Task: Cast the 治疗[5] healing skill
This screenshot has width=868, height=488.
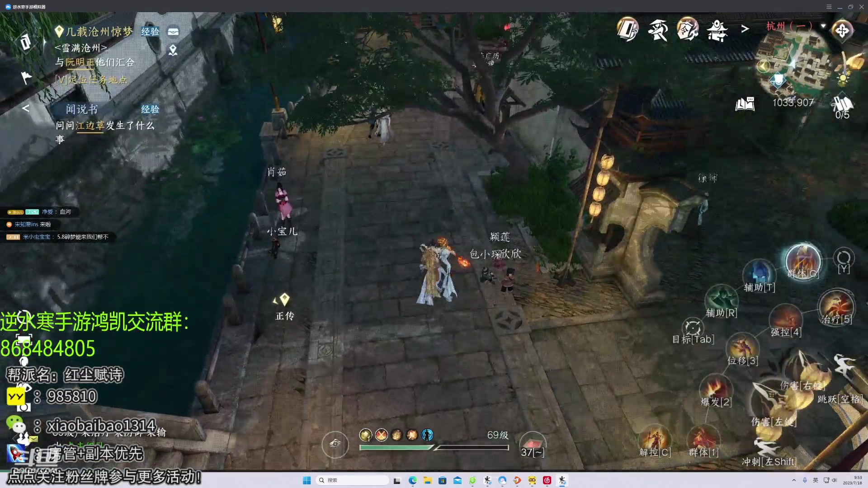Action: click(x=836, y=307)
